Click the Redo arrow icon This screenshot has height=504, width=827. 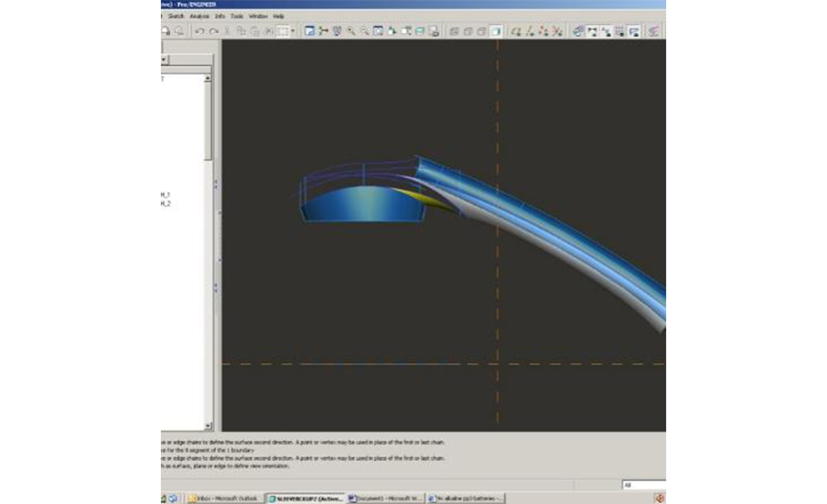click(214, 31)
